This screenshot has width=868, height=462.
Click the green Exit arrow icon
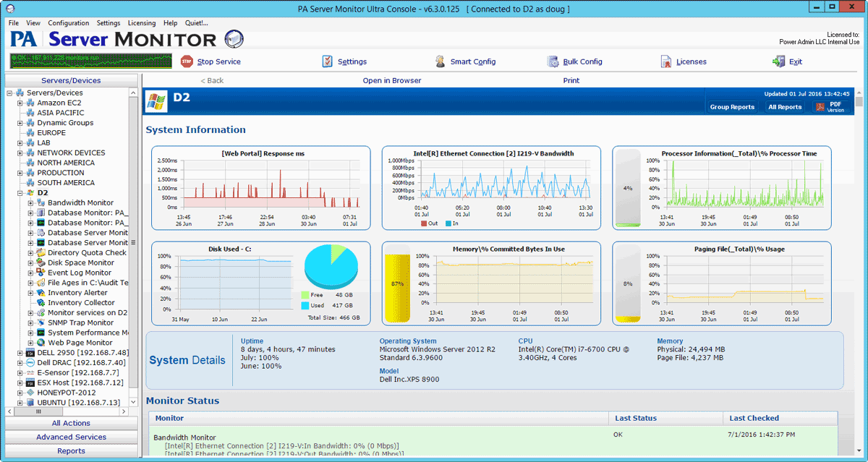pos(779,61)
